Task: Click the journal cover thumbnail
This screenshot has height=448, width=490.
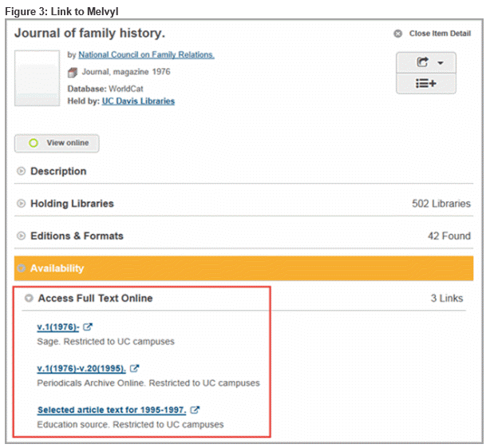Action: 37,78
